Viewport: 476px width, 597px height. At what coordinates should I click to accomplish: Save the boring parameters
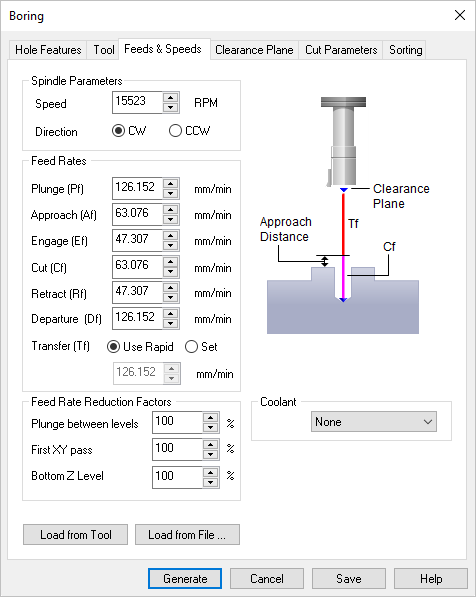(x=349, y=579)
